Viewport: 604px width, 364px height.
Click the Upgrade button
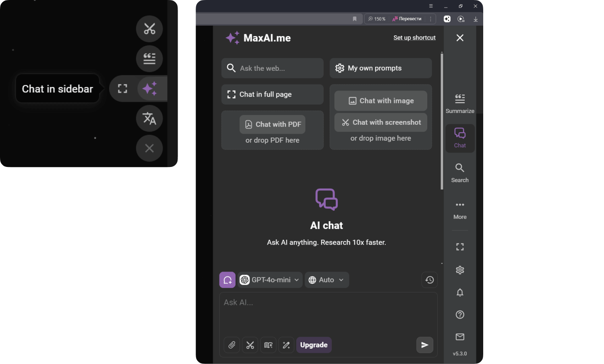[x=314, y=345]
